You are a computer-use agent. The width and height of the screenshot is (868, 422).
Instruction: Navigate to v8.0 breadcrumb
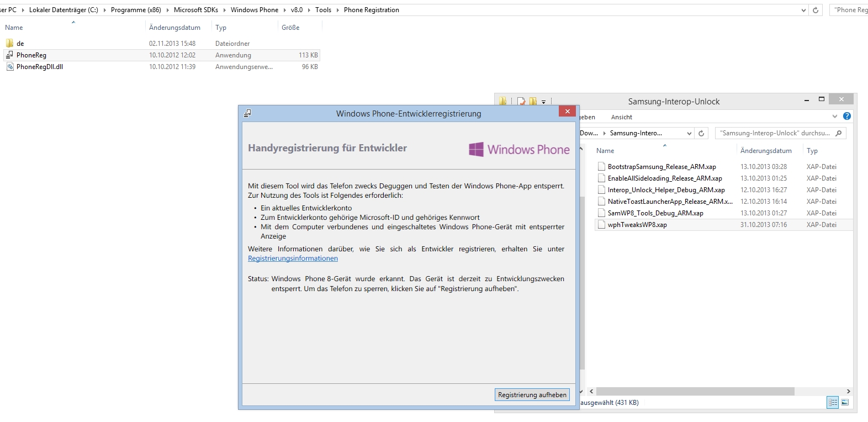[297, 10]
